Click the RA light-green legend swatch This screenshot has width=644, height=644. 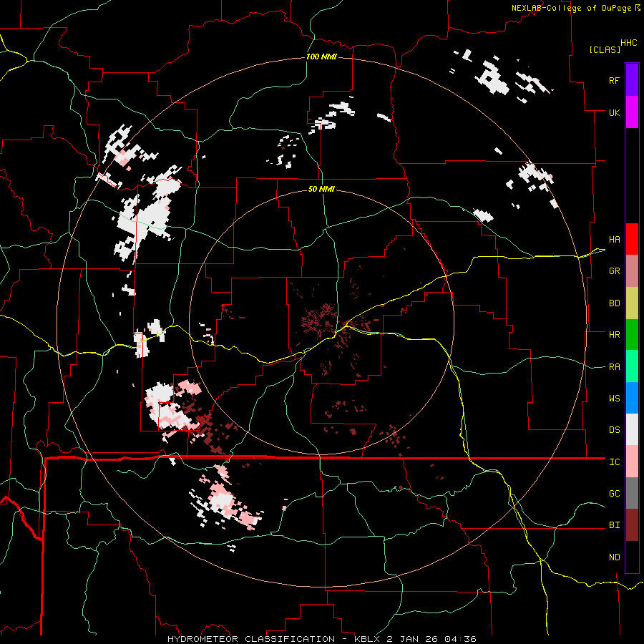click(x=632, y=366)
